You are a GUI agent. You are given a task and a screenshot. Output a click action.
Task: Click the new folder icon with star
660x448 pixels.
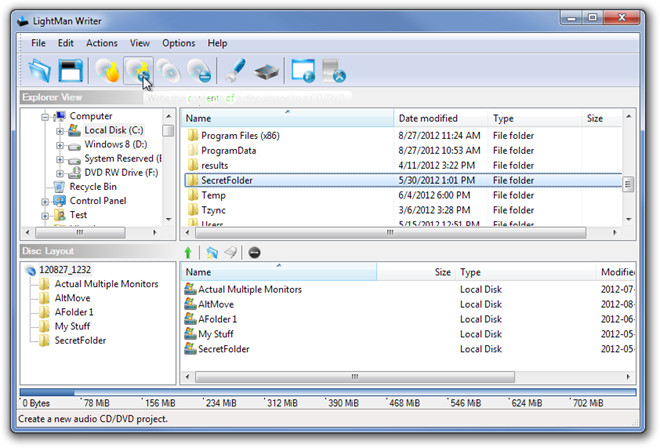click(x=212, y=253)
